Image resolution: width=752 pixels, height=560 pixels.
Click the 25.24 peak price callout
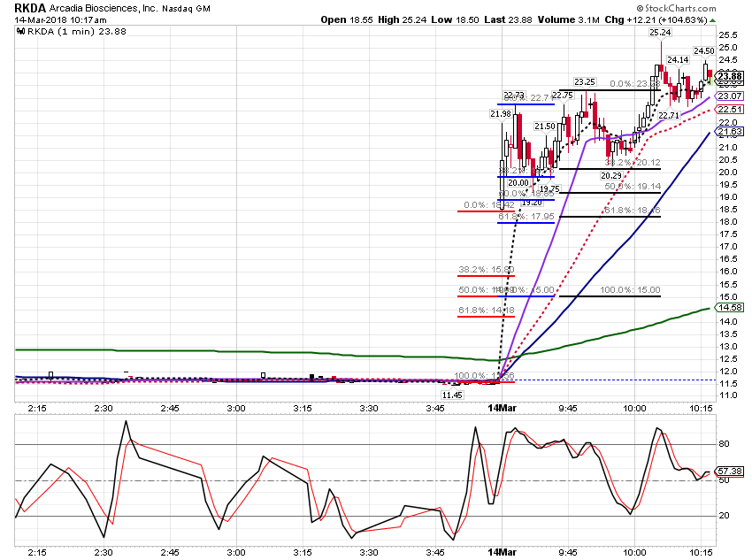coord(660,33)
